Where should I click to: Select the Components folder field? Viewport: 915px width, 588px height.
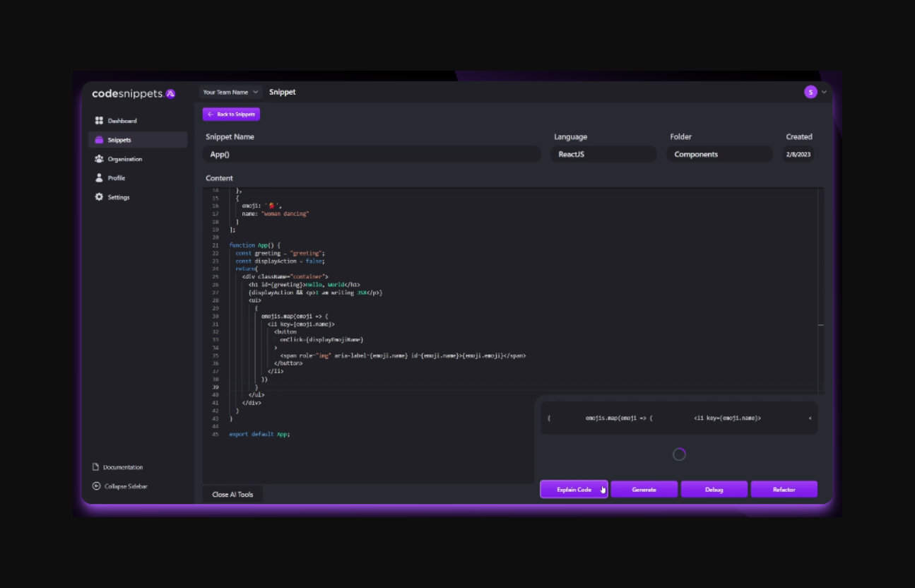[x=719, y=154]
